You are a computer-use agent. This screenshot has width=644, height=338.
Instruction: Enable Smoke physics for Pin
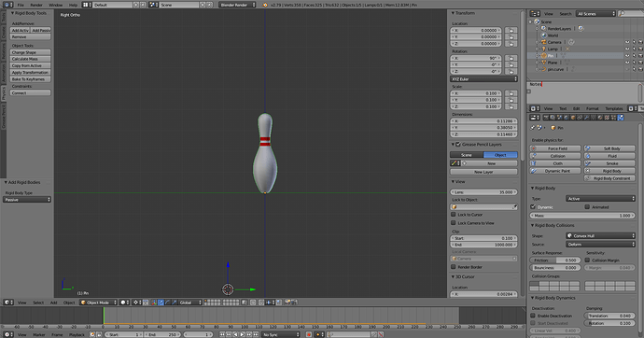[x=609, y=163]
